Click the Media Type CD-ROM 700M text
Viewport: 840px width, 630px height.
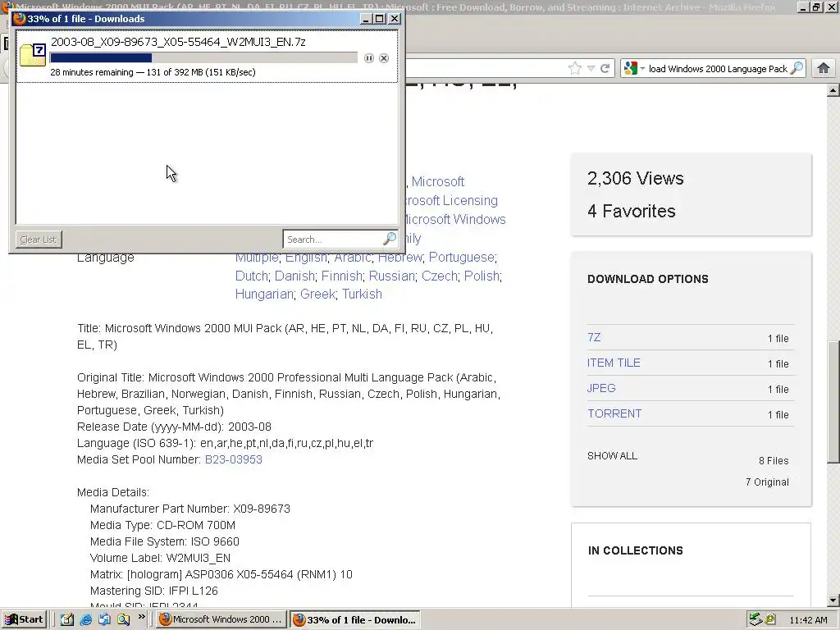point(163,526)
